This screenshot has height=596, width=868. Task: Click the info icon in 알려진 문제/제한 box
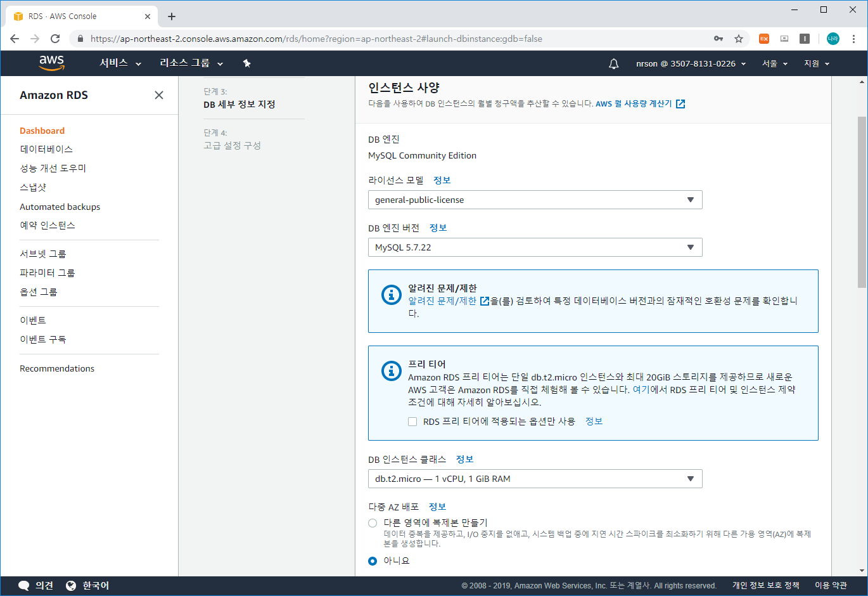(x=392, y=294)
